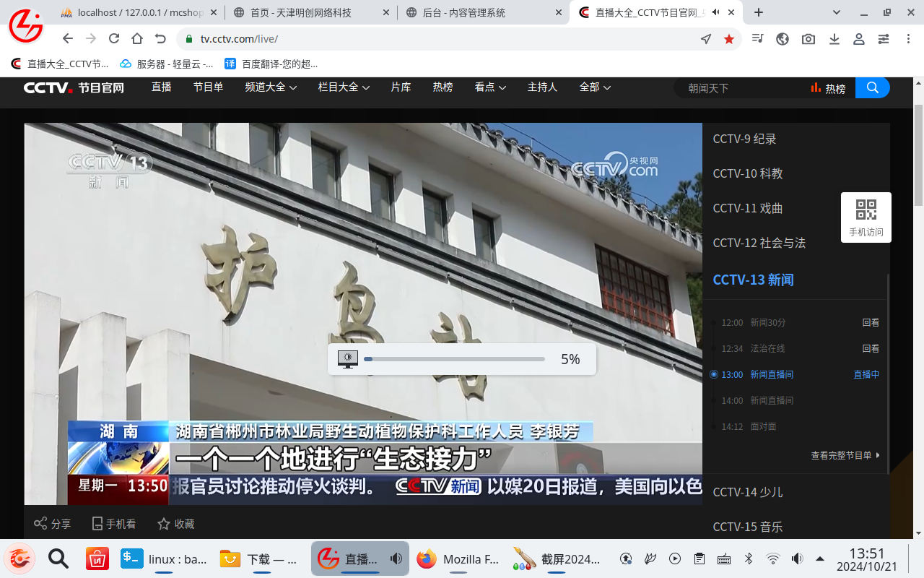
Task: Click the globe extension icon
Action: click(783, 39)
